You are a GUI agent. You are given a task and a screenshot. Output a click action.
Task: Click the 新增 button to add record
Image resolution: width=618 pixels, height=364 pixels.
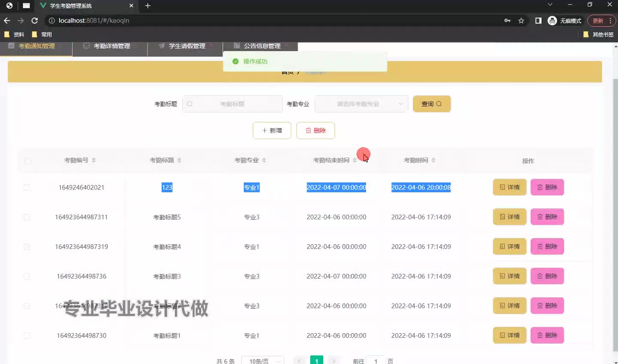pos(272,130)
